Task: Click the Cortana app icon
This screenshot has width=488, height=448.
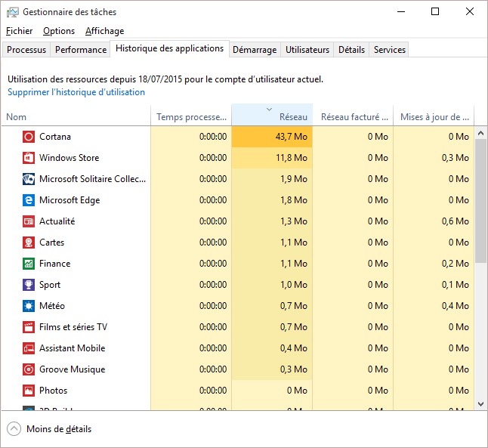Action: (28, 137)
